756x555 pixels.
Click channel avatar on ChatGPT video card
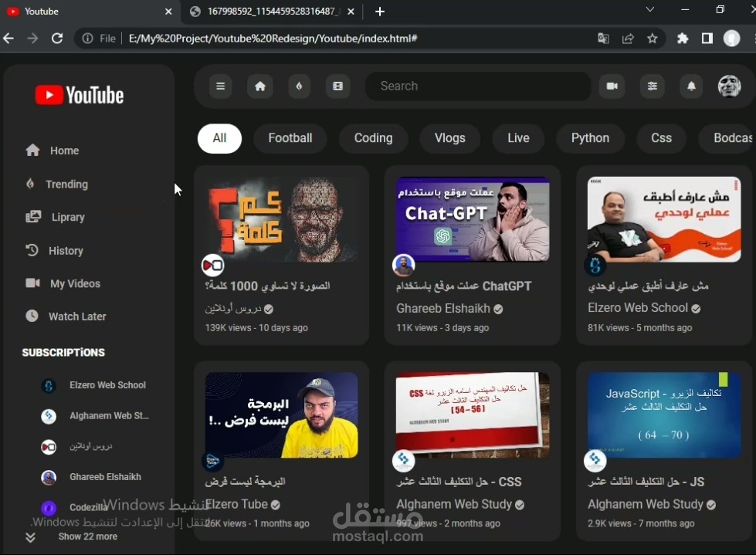click(404, 265)
